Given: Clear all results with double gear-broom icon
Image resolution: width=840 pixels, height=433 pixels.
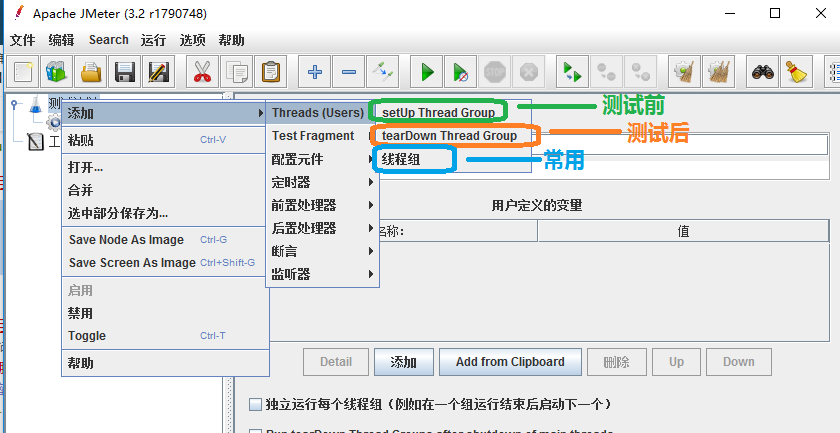Looking at the screenshot, I should 719,71.
